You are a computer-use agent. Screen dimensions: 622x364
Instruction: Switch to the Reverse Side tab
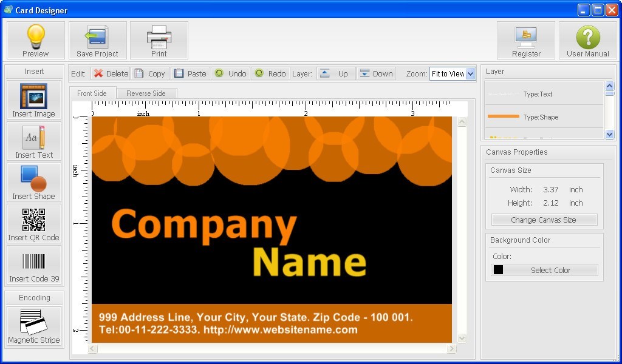pos(147,93)
